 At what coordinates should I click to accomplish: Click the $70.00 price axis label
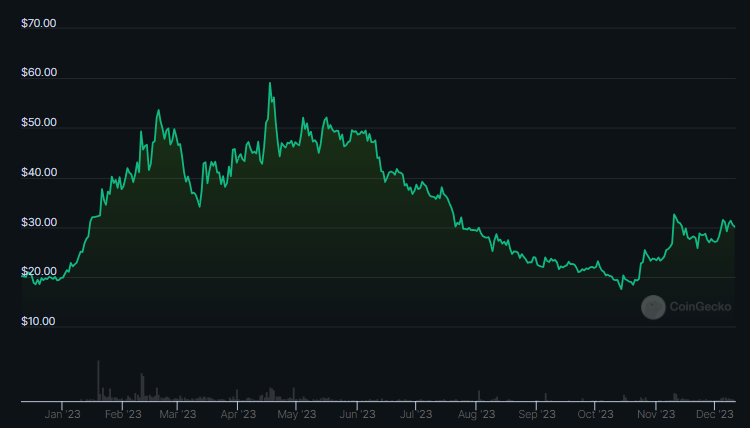tap(39, 23)
